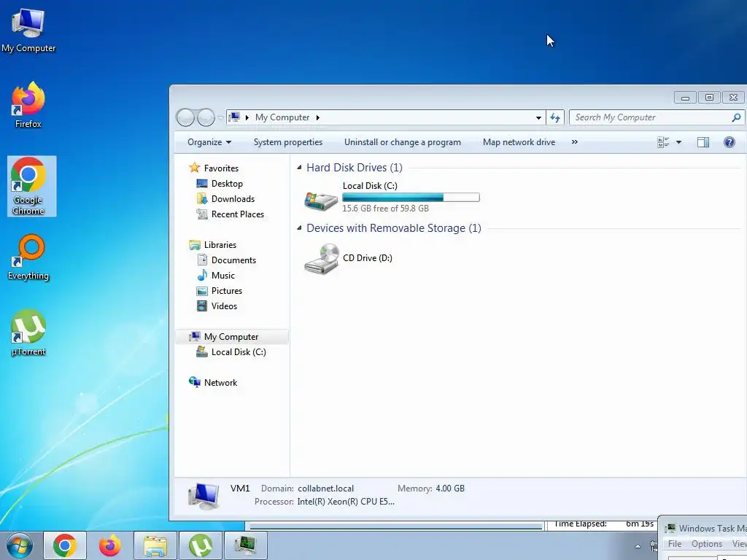747x560 pixels.
Task: Focus the Search My Computer field
Action: (x=650, y=117)
